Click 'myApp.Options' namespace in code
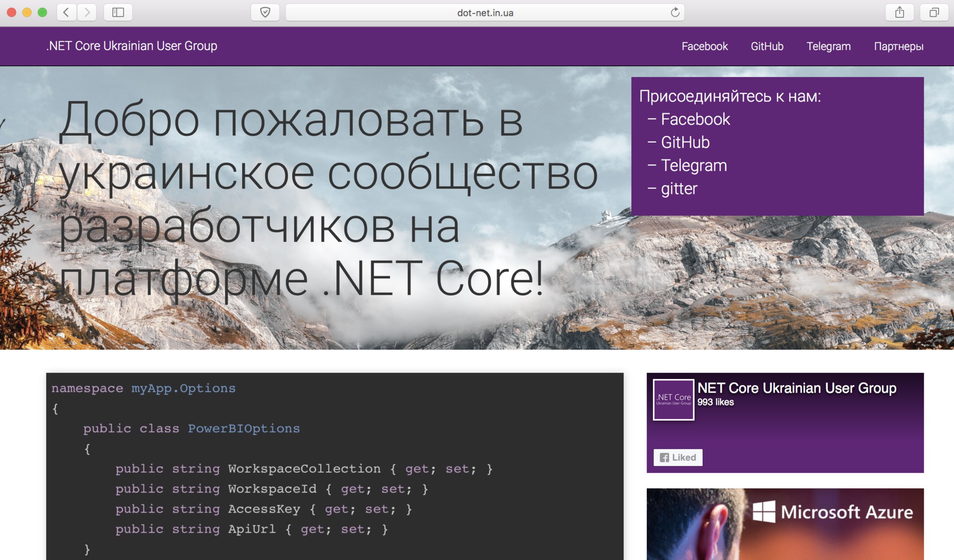Screen dimensions: 954x560 coord(183,389)
